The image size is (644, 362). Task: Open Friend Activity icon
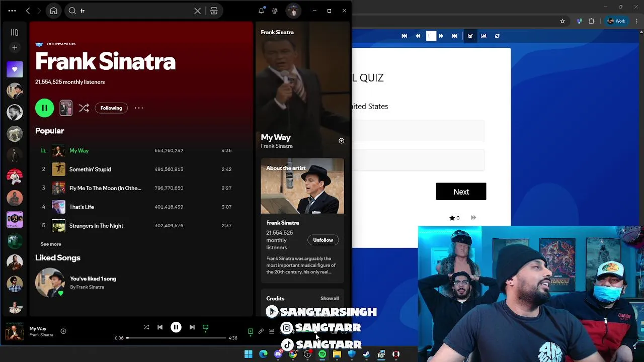(x=275, y=11)
